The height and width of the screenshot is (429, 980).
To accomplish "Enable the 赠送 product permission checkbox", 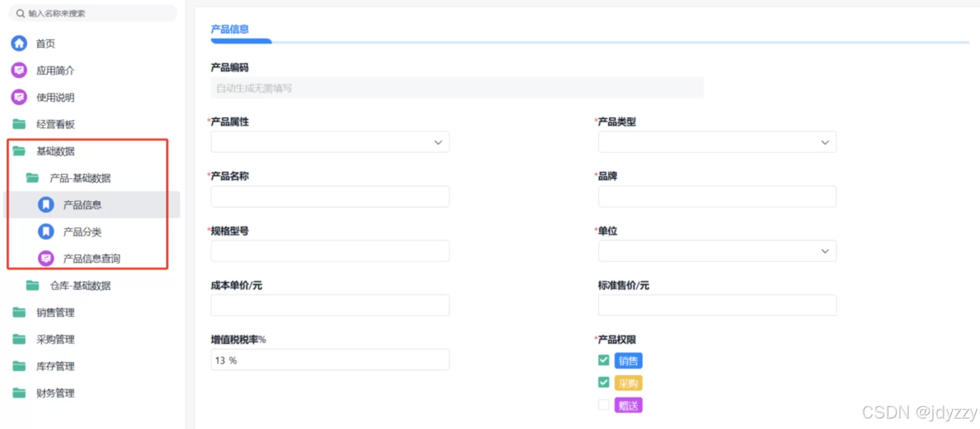I will click(604, 405).
